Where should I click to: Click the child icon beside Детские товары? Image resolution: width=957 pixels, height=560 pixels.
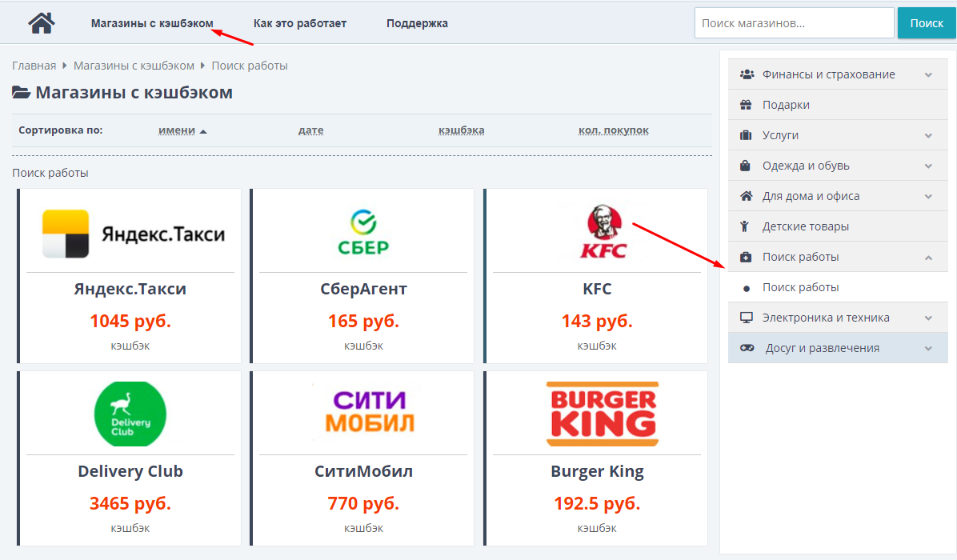(746, 226)
